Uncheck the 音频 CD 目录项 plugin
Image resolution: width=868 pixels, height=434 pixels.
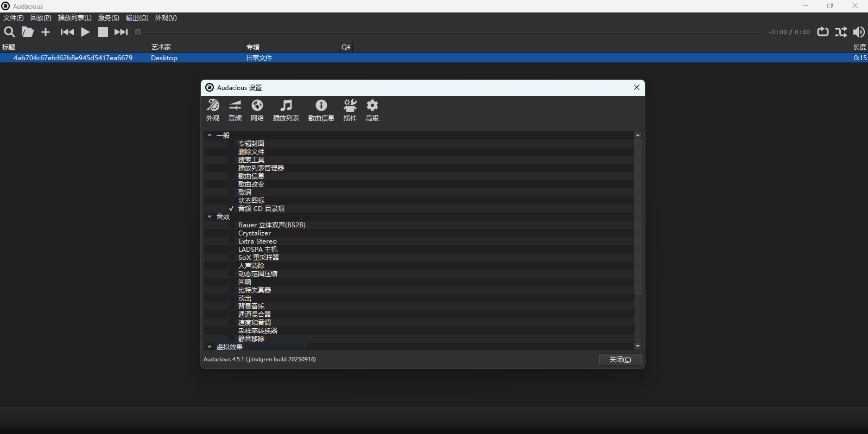point(231,209)
